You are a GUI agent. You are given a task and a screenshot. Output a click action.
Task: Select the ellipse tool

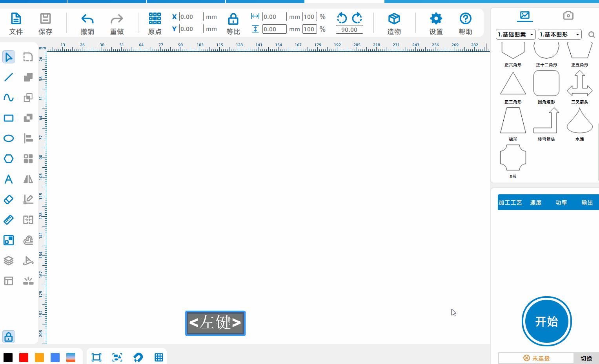point(9,138)
